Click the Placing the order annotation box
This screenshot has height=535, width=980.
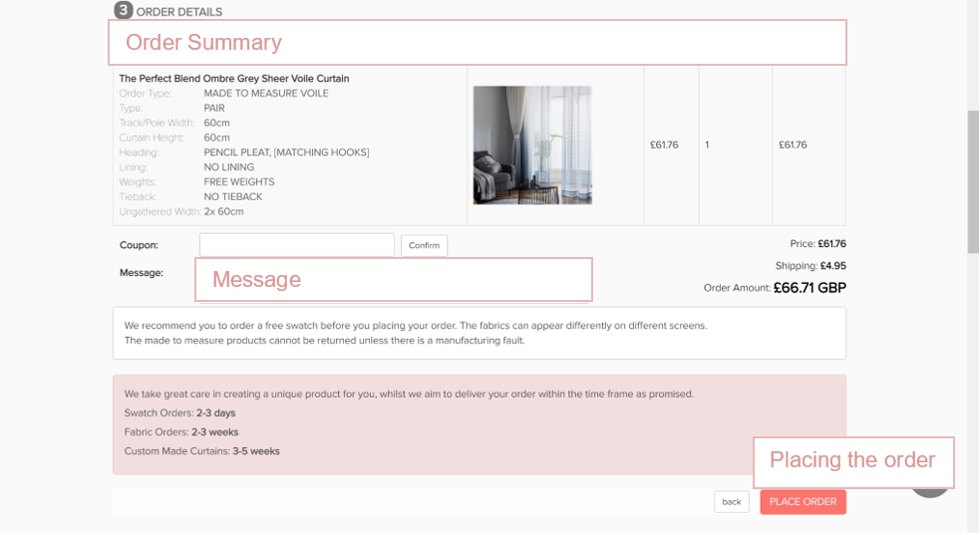852,460
